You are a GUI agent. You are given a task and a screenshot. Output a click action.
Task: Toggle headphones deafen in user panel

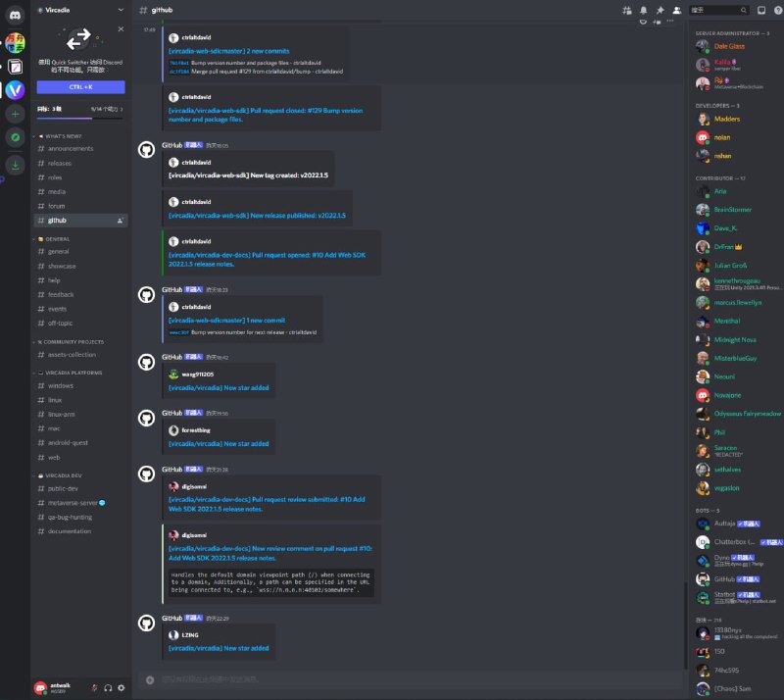click(108, 688)
